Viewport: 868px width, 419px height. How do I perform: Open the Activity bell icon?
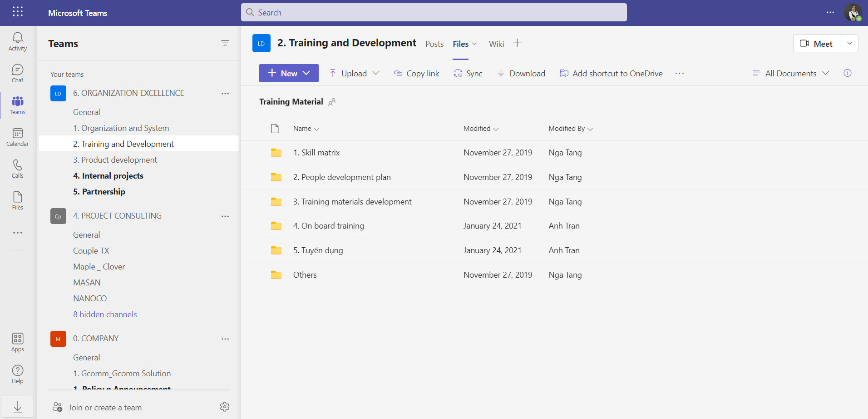(x=17, y=41)
